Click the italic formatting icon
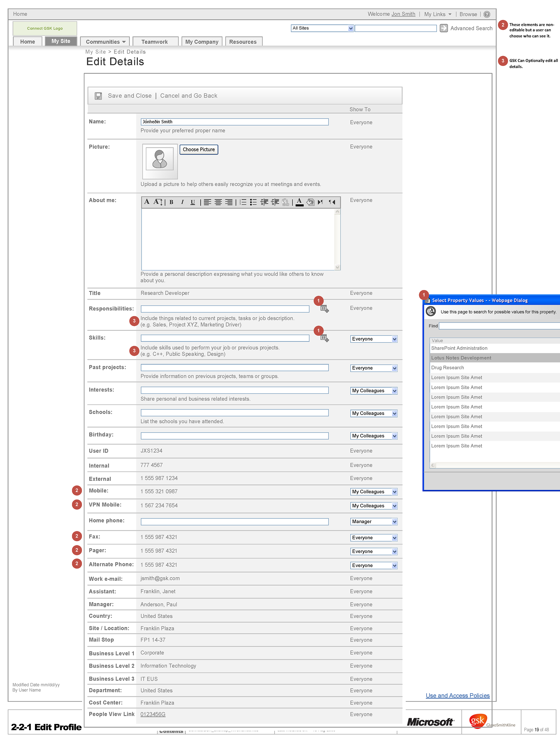 pyautogui.click(x=182, y=202)
